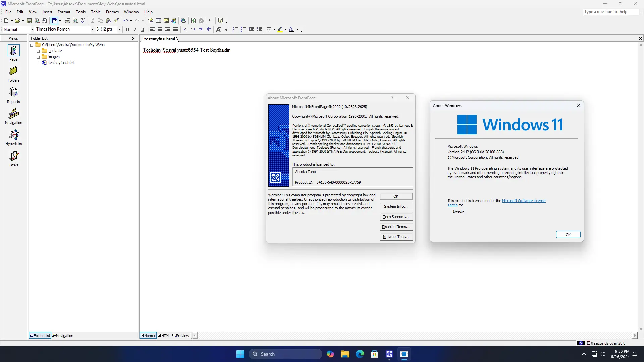The image size is (644, 362).
Task: Toggle the Folder List pane button in toolbar
Action: click(54, 21)
